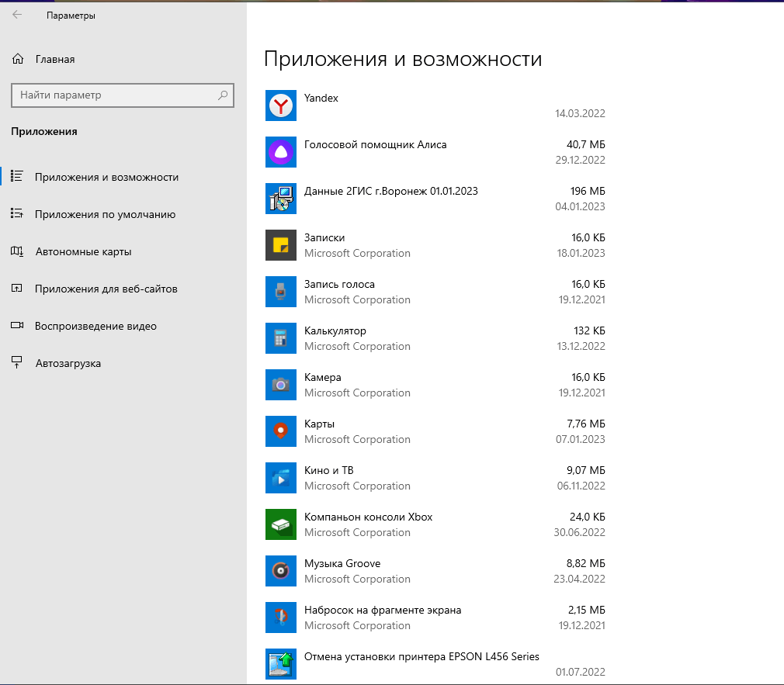
Task: Click the 8,82 МБ size of Музыка Groove
Action: [585, 563]
